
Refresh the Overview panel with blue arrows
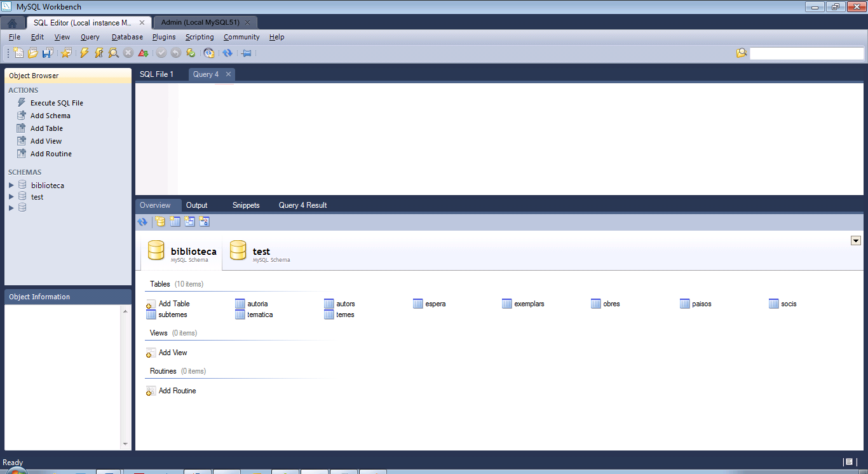tap(142, 222)
